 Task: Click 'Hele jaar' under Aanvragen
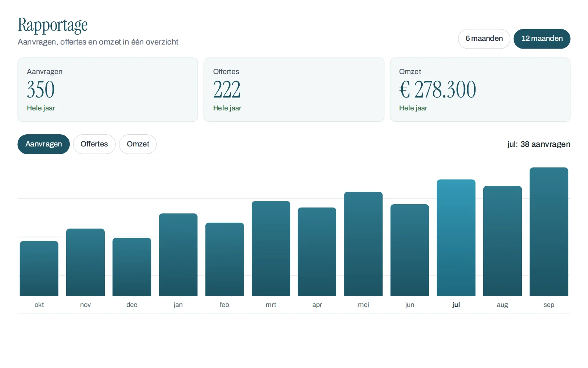pos(41,108)
